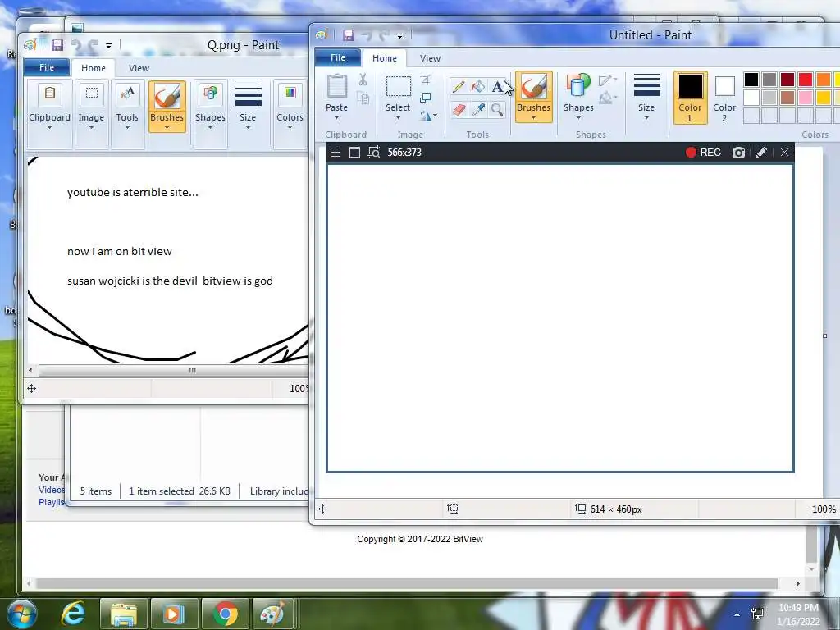The height and width of the screenshot is (630, 840).
Task: Select the Text tool in Untitled Paint
Action: click(x=498, y=86)
